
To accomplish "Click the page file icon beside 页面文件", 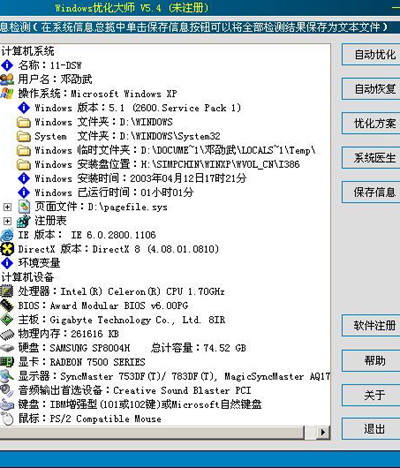I will point(24,207).
